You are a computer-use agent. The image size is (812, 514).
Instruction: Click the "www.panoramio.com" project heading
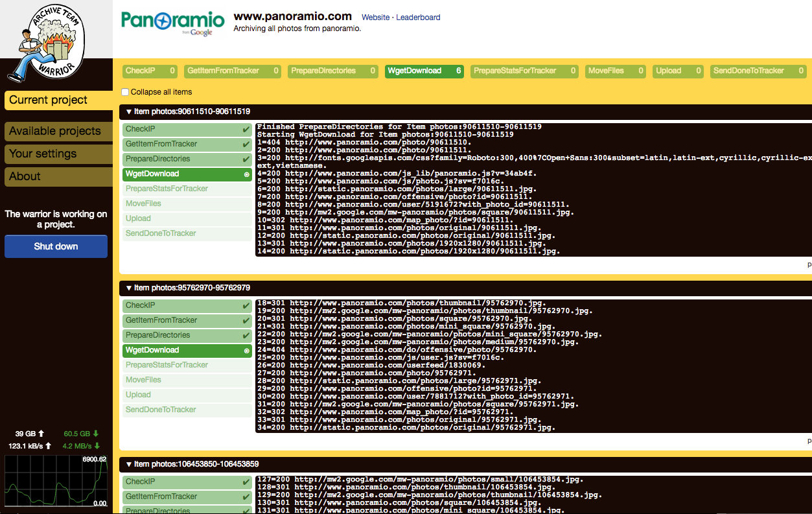292,16
